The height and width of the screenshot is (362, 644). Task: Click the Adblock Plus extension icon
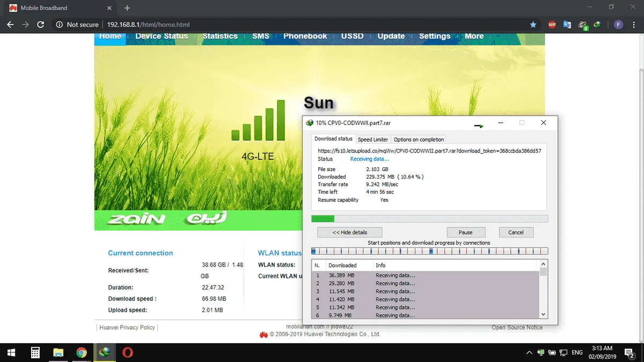(x=552, y=25)
